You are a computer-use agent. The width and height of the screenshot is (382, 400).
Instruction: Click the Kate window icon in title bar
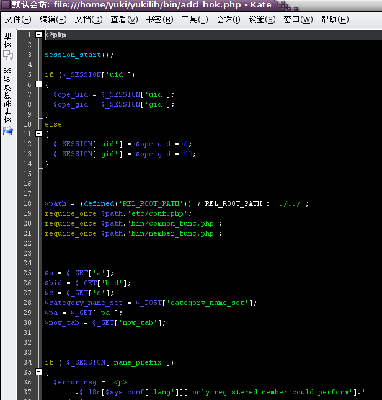(5, 5)
